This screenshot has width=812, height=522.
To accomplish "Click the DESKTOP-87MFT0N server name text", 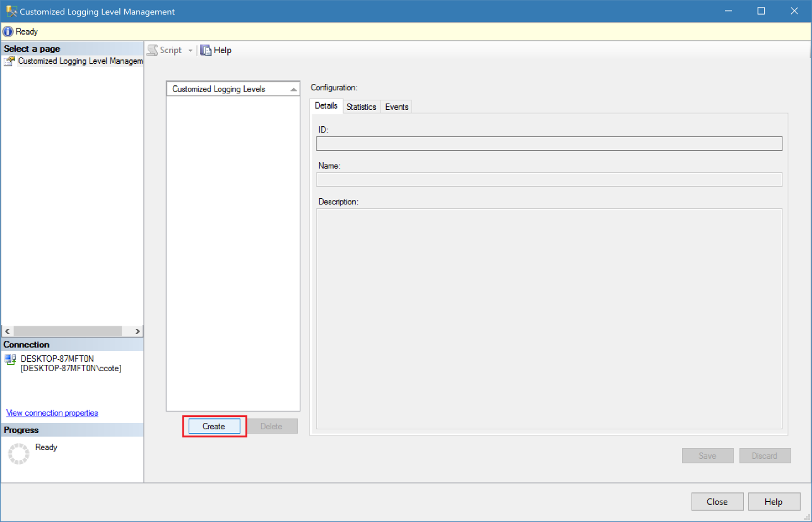I will pos(57,359).
